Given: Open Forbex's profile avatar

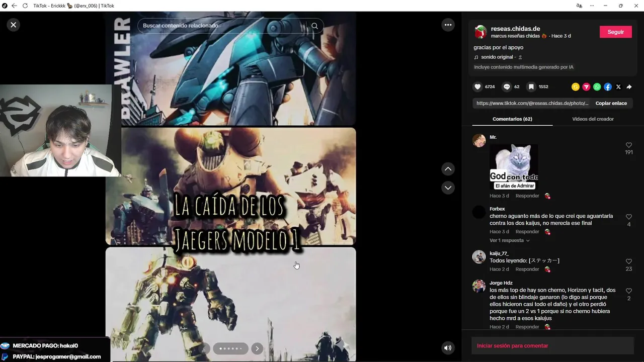Looking at the screenshot, I should pyautogui.click(x=479, y=212).
